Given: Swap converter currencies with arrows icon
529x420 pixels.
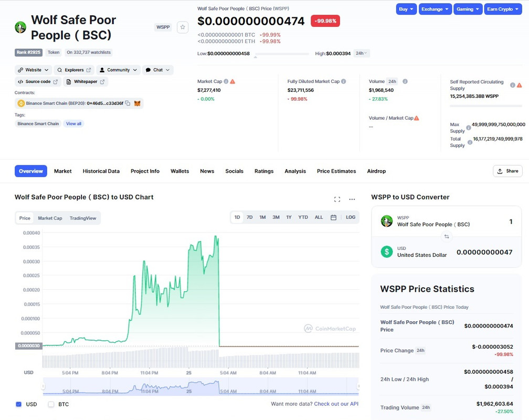Looking at the screenshot, I should 447,236.
